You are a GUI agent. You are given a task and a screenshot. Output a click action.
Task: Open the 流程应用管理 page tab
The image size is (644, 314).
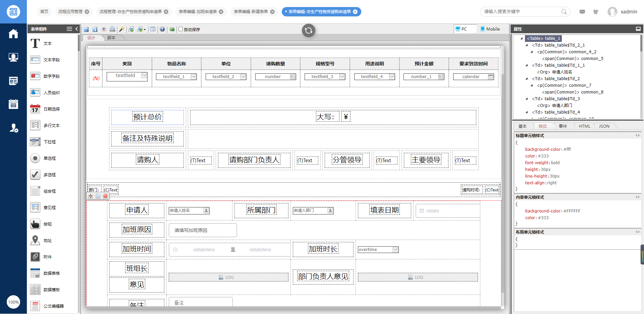(70, 12)
